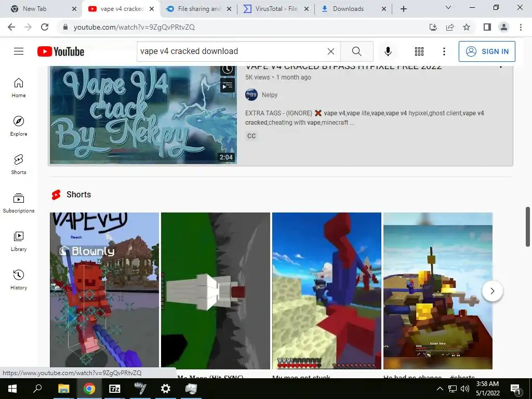Click the Nelpy video description text
Viewport: 532px width, 399px height.
click(364, 118)
